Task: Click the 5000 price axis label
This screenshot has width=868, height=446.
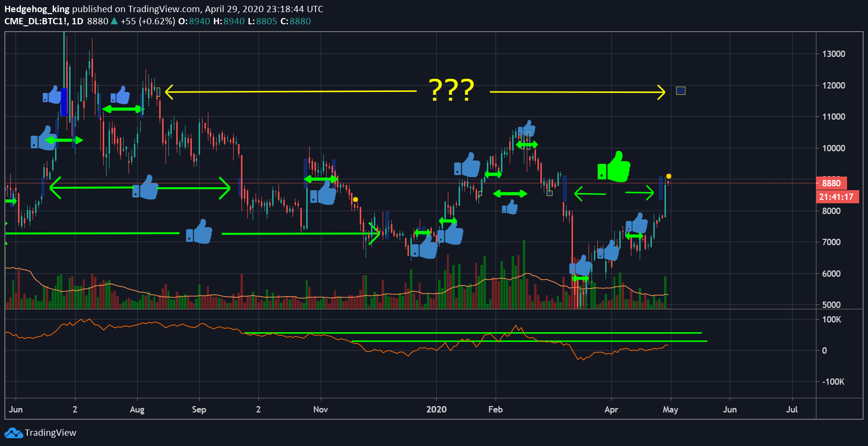Action: click(x=831, y=305)
